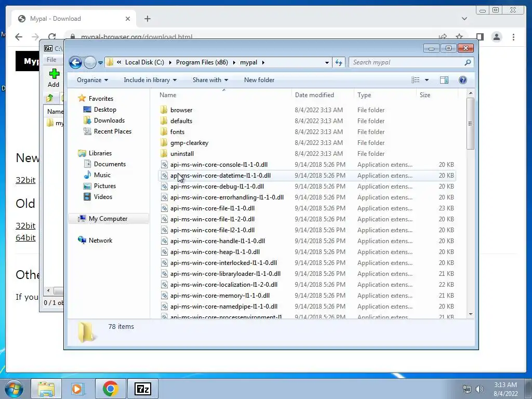Open the Share with dropdown

210,80
